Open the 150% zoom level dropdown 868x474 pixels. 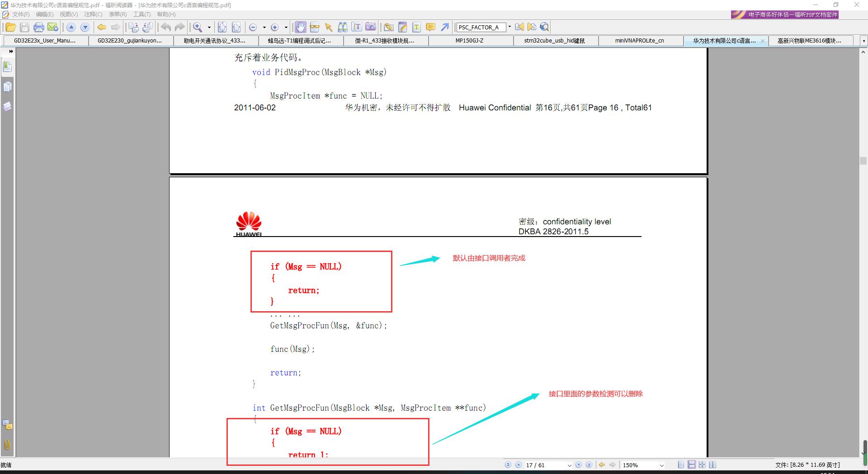pos(662,465)
